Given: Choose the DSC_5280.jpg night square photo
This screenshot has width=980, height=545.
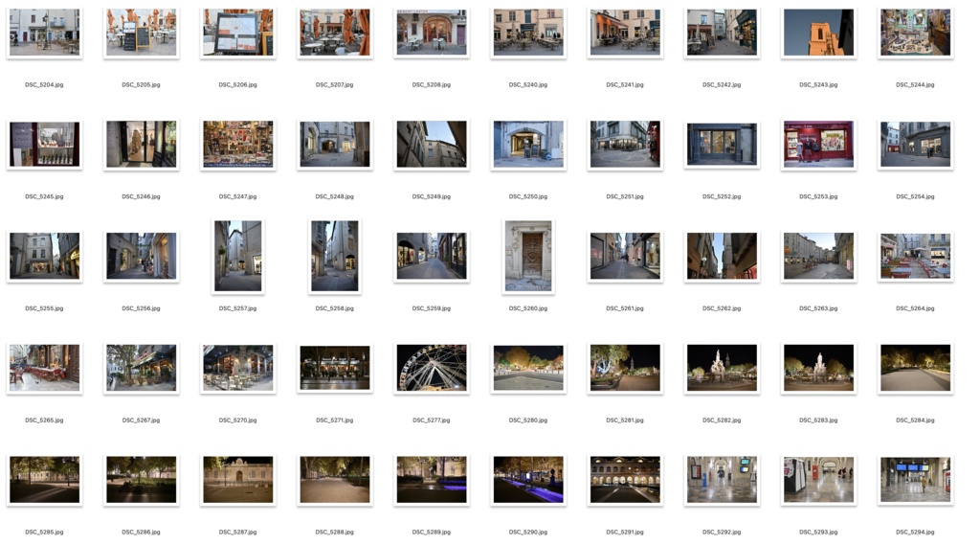Looking at the screenshot, I should pos(528,368).
